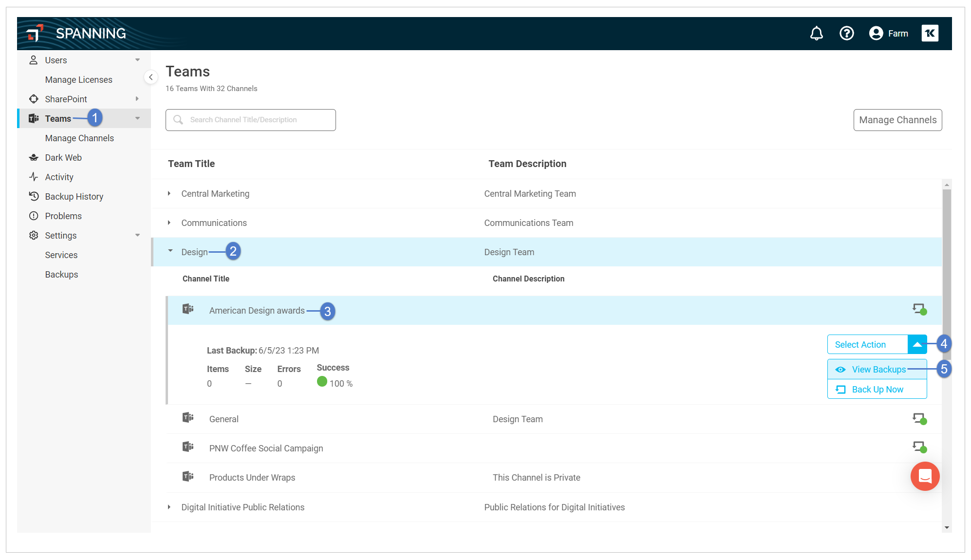This screenshot has width=971, height=560.
Task: Open Services under Settings
Action: [61, 255]
